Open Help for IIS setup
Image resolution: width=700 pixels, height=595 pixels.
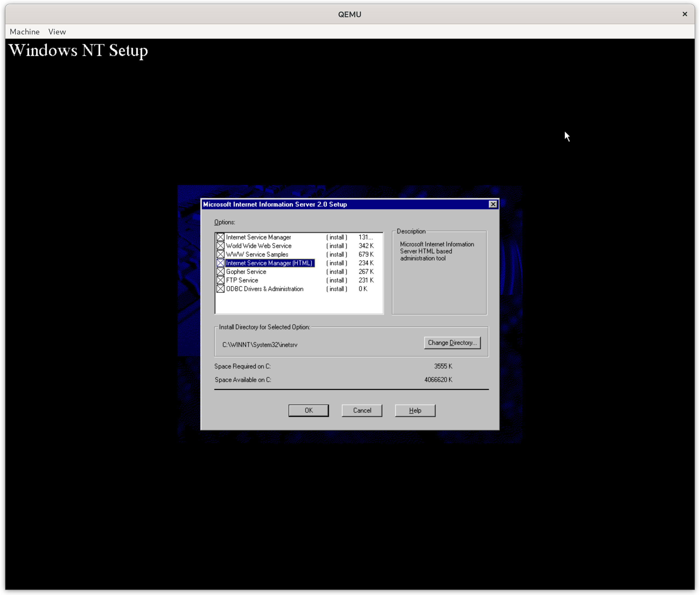click(415, 410)
